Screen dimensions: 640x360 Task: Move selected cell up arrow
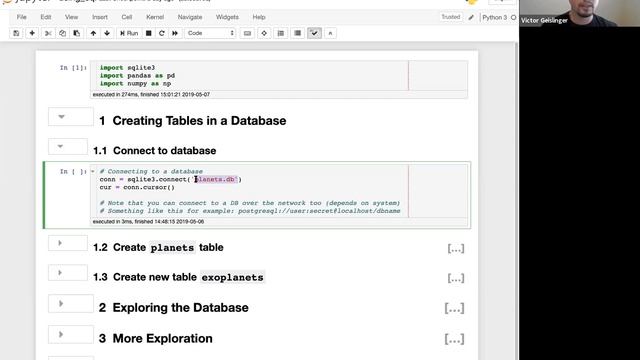(93, 33)
